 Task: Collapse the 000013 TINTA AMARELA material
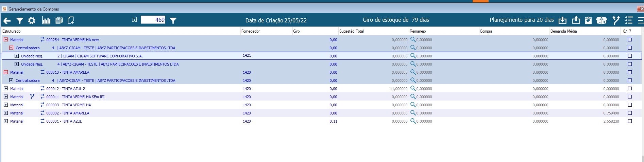[x=5, y=72]
